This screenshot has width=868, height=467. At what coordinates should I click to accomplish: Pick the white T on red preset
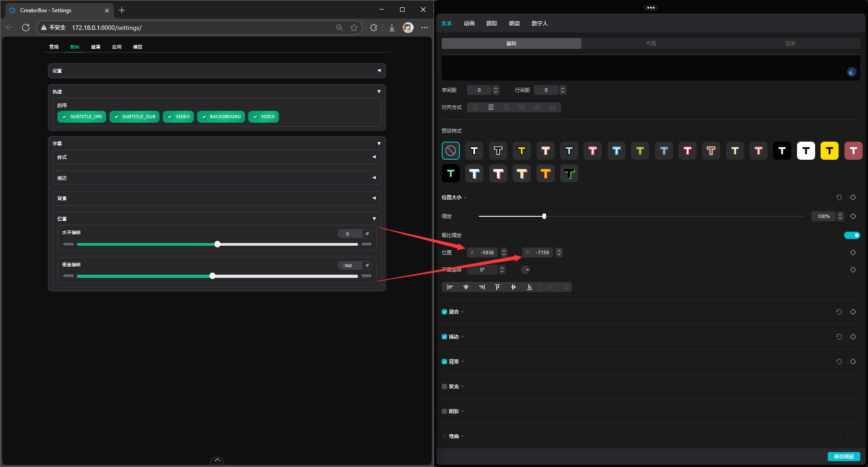853,151
